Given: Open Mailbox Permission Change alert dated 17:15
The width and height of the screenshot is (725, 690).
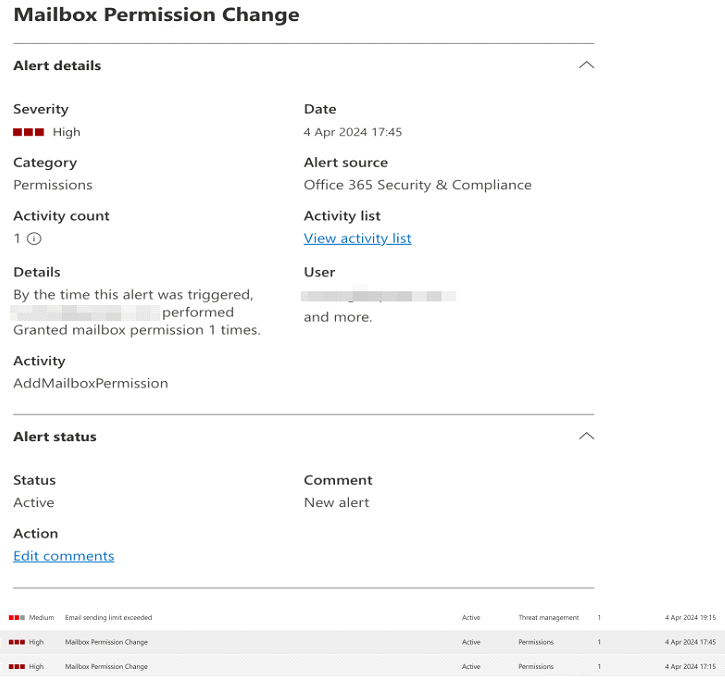Looking at the screenshot, I should (x=106, y=666).
